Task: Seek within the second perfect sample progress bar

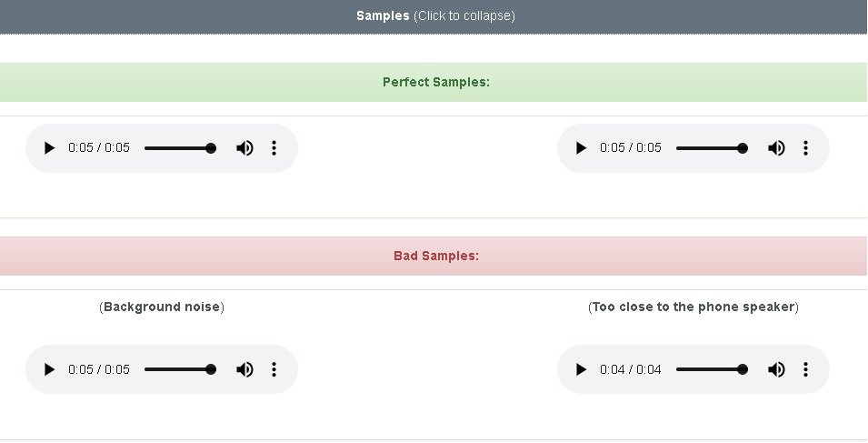Action: point(712,148)
